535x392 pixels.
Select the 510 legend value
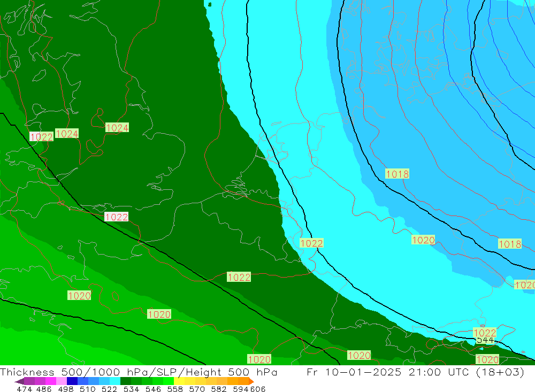click(87, 389)
